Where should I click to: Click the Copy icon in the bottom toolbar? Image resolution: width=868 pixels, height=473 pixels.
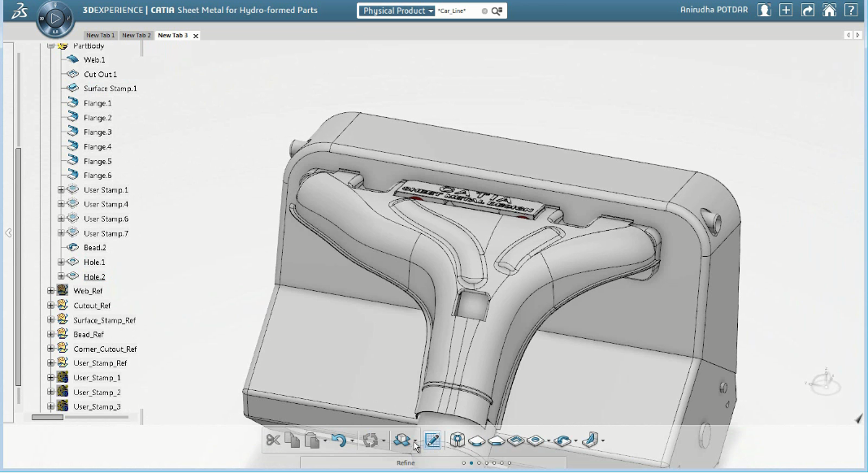pyautogui.click(x=292, y=440)
